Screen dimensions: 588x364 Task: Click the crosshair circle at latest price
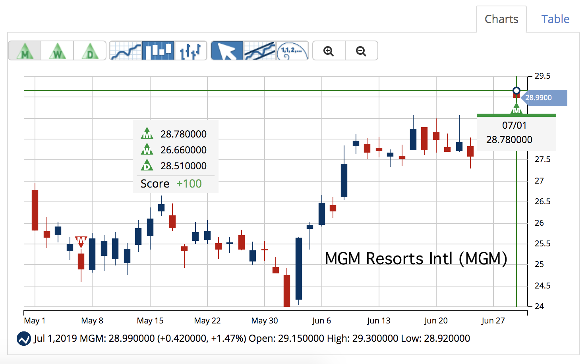pyautogui.click(x=516, y=91)
